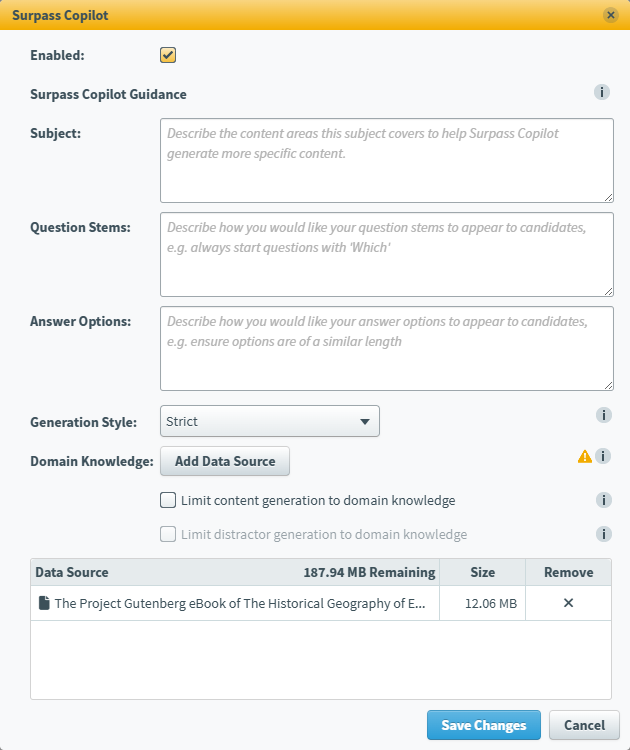The width and height of the screenshot is (630, 750).
Task: Click the Answer Options text field
Action: point(386,348)
